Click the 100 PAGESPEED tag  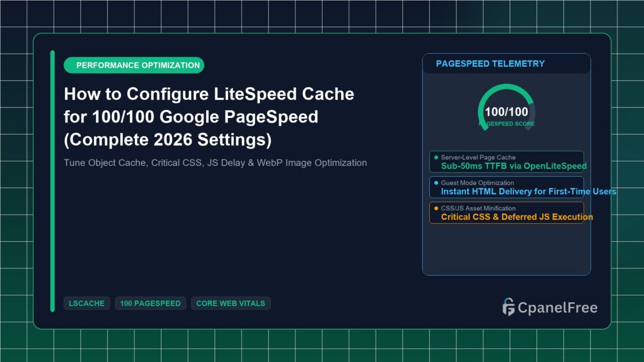click(x=150, y=303)
